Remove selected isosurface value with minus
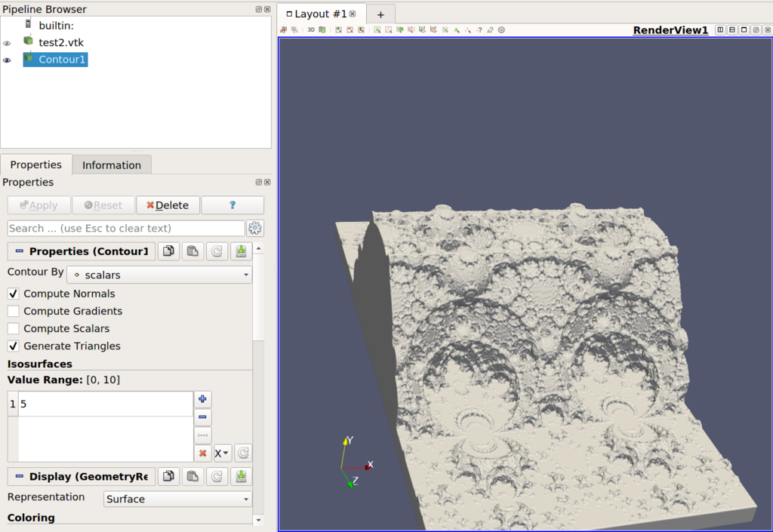 [x=202, y=417]
